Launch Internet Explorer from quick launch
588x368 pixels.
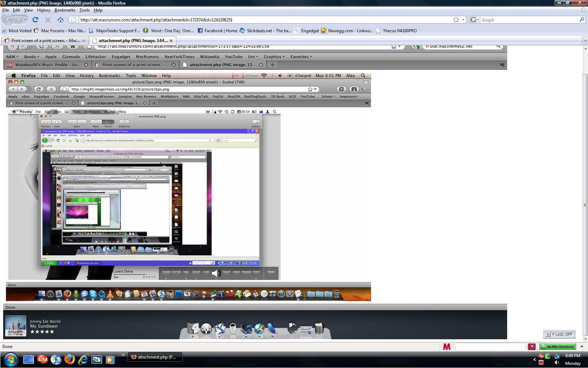pyautogui.click(x=83, y=359)
